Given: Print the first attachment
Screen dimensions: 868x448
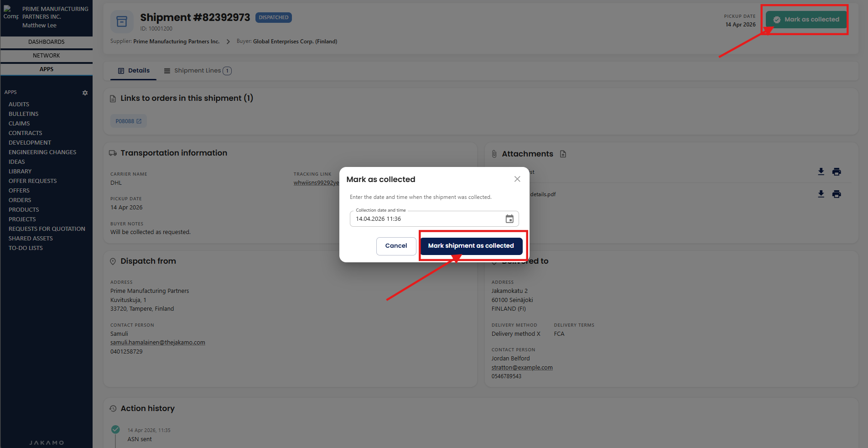Looking at the screenshot, I should 836,172.
